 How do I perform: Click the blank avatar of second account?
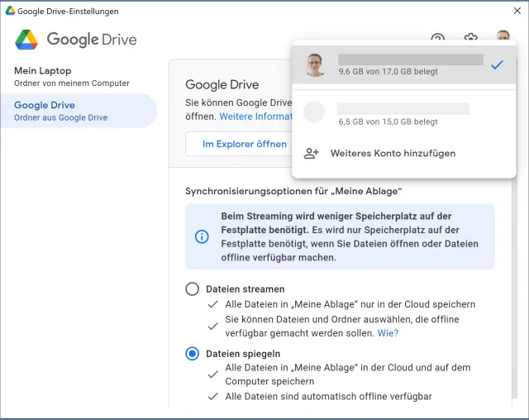tap(315, 112)
